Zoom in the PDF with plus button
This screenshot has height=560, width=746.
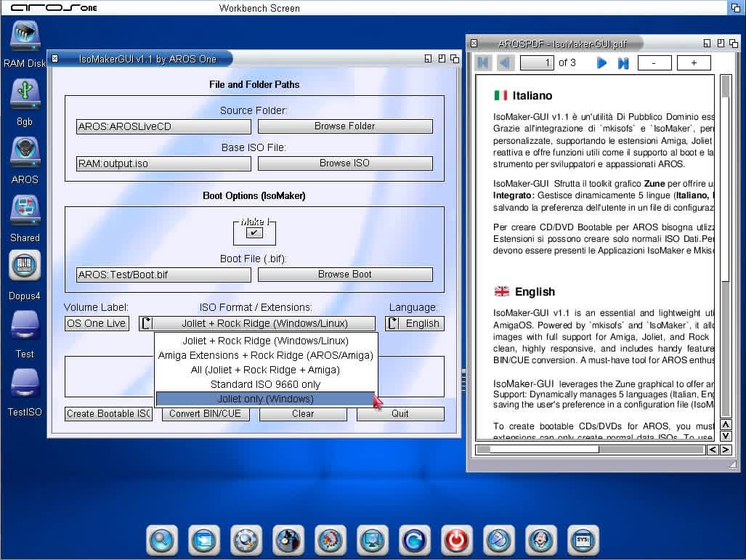(694, 62)
